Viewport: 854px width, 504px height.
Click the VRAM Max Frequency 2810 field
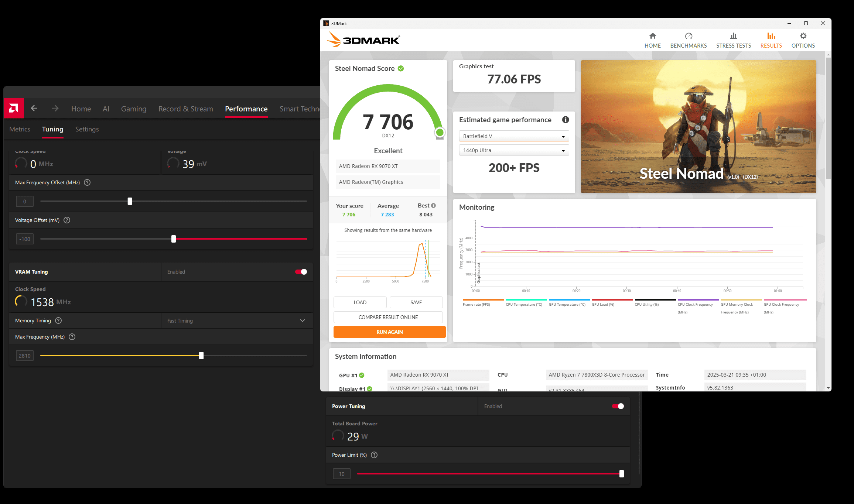pyautogui.click(x=25, y=356)
